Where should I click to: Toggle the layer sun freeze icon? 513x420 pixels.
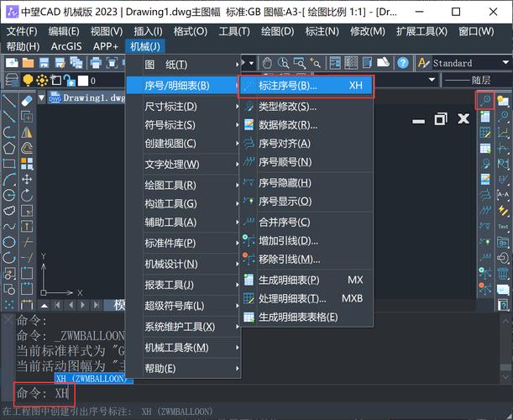pos(41,80)
